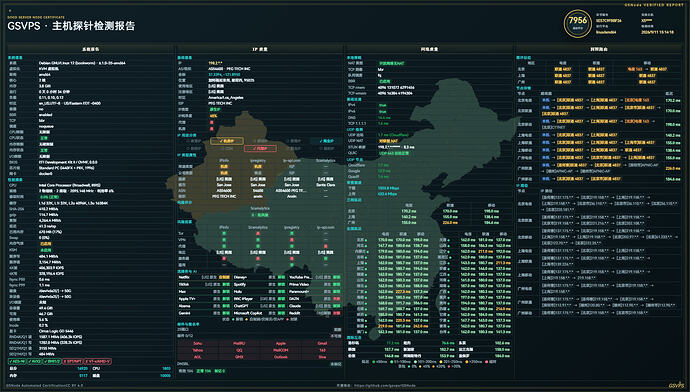The image size is (690, 392).
Task: Click the TikTok unlock status row
Action: click(204, 285)
